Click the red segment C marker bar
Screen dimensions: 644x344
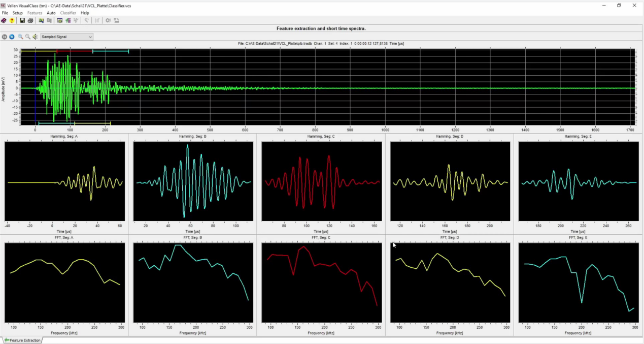tap(74, 51)
